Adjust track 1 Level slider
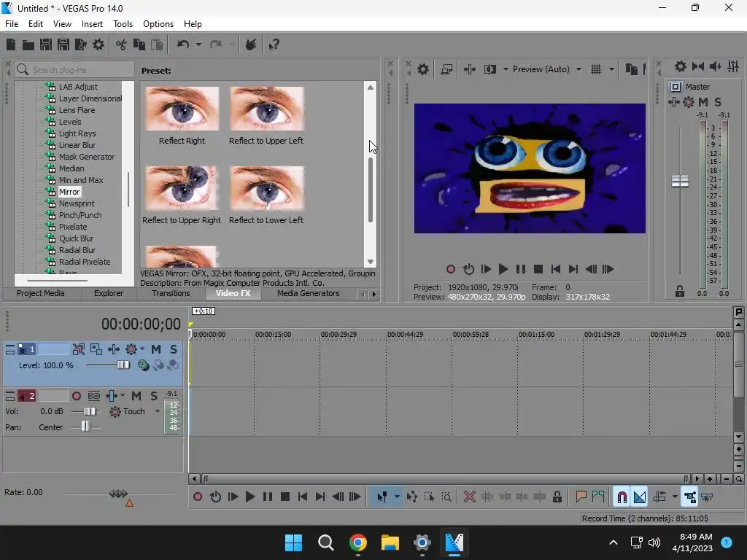Viewport: 747px width, 560px height. click(x=123, y=365)
